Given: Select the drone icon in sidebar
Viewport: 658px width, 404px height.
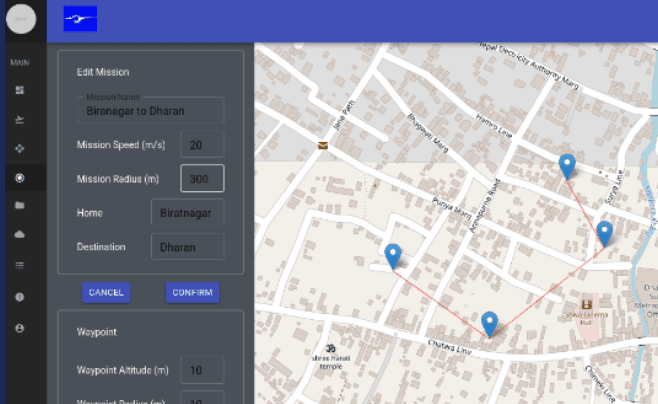Looking at the screenshot, I should pyautogui.click(x=20, y=149).
